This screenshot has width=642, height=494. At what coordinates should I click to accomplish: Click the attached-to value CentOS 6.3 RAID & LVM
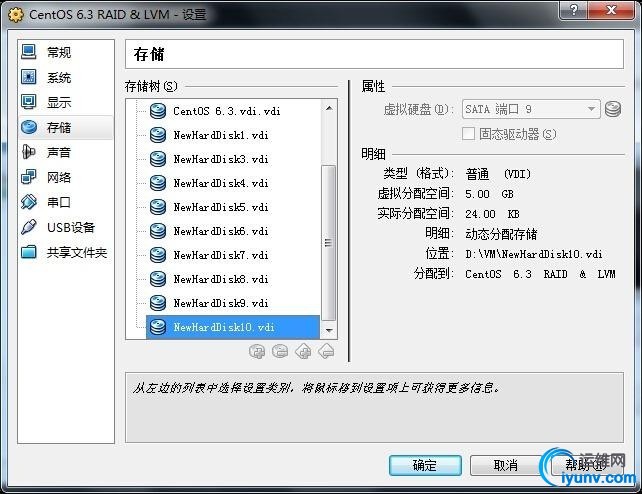540,274
